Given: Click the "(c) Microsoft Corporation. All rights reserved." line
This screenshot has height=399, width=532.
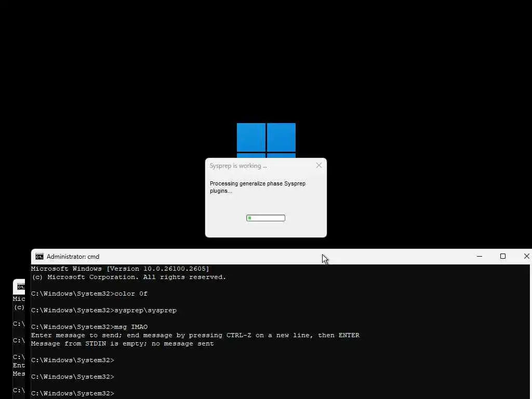Looking at the screenshot, I should click(x=129, y=277).
